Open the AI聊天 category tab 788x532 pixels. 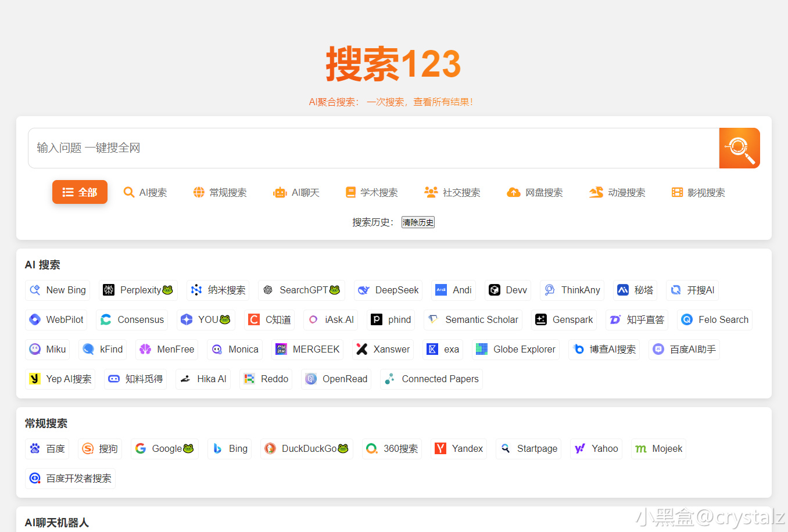click(x=296, y=192)
